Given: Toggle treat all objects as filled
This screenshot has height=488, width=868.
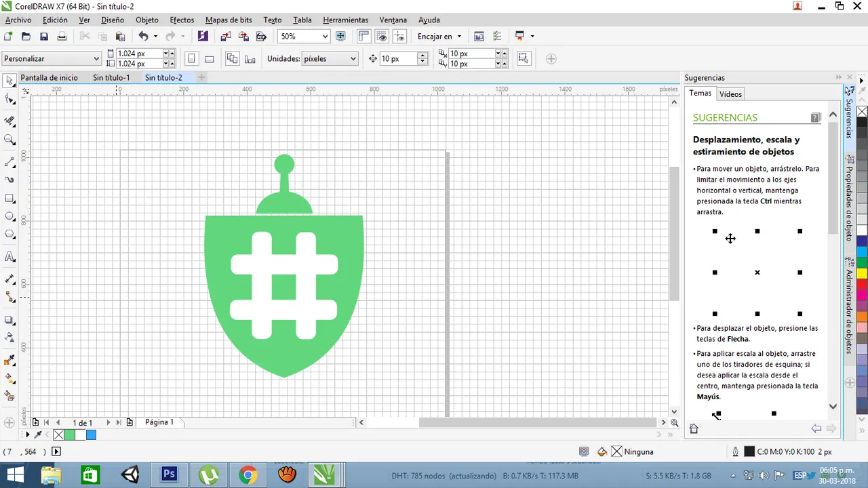Looking at the screenshot, I should (x=524, y=59).
